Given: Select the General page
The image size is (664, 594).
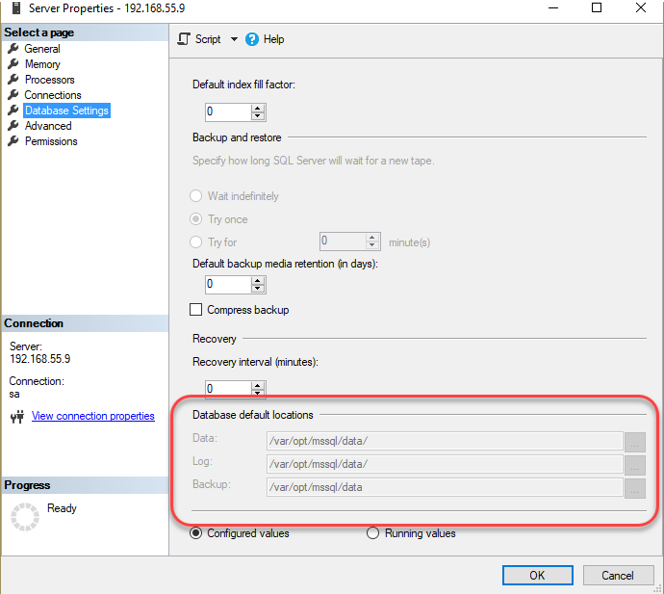Looking at the screenshot, I should pos(42,48).
